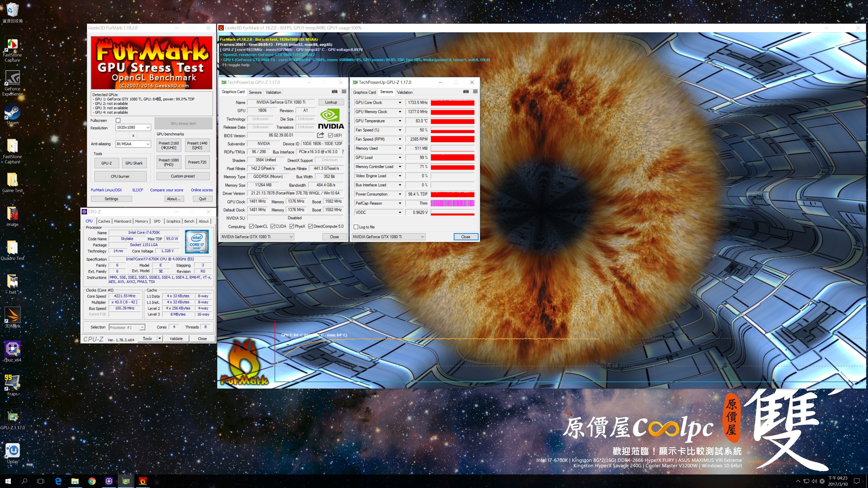Image resolution: width=868 pixels, height=488 pixels.
Task: Open taskbar search icon
Action: (x=24, y=481)
